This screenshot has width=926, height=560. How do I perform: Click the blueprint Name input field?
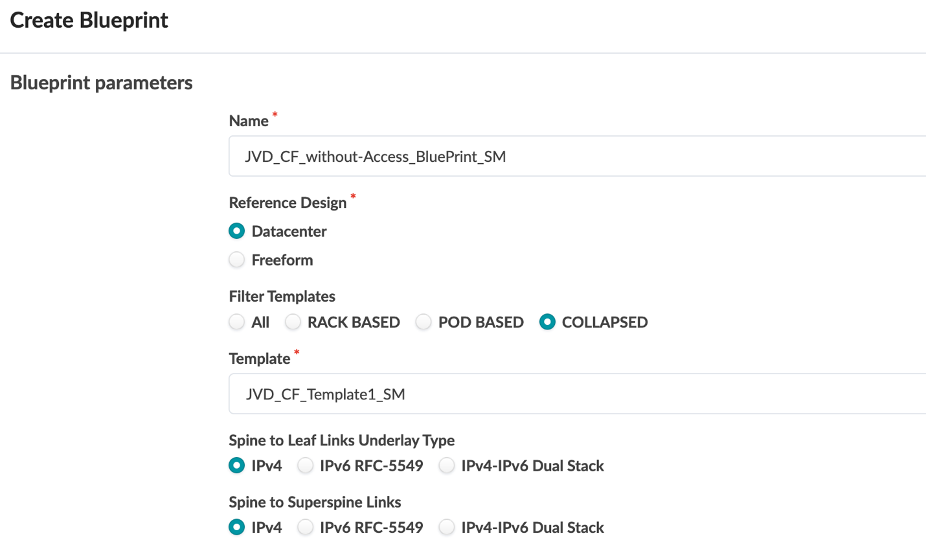(576, 156)
